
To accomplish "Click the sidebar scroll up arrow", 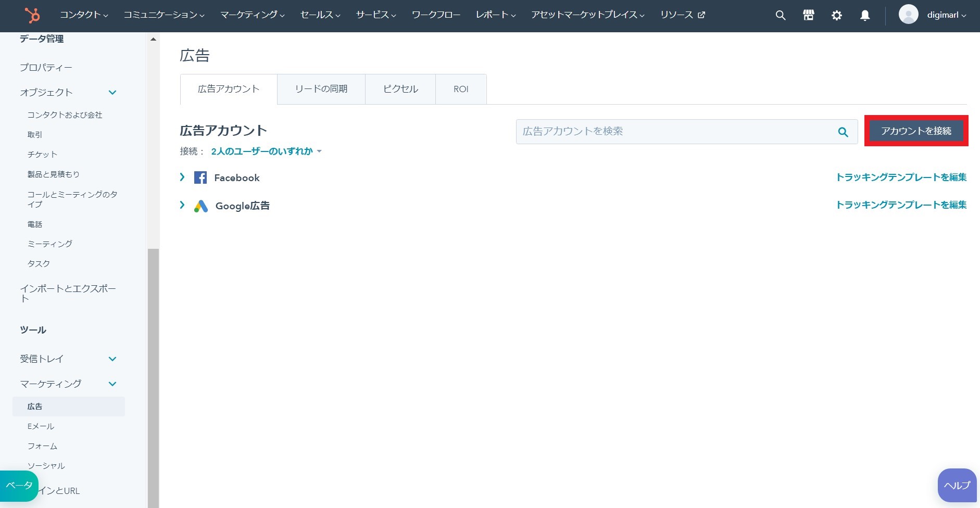I will (153, 39).
